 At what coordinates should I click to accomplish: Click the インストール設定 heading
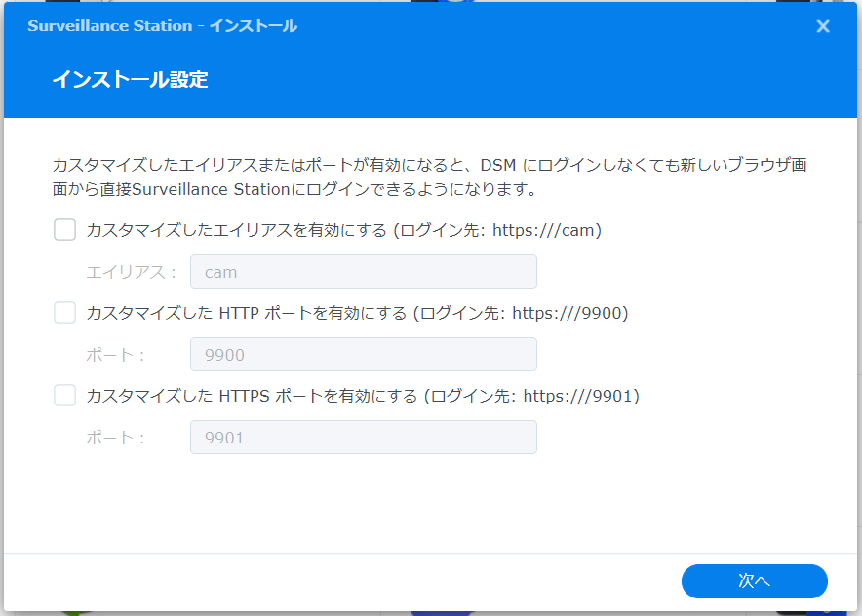pyautogui.click(x=131, y=80)
